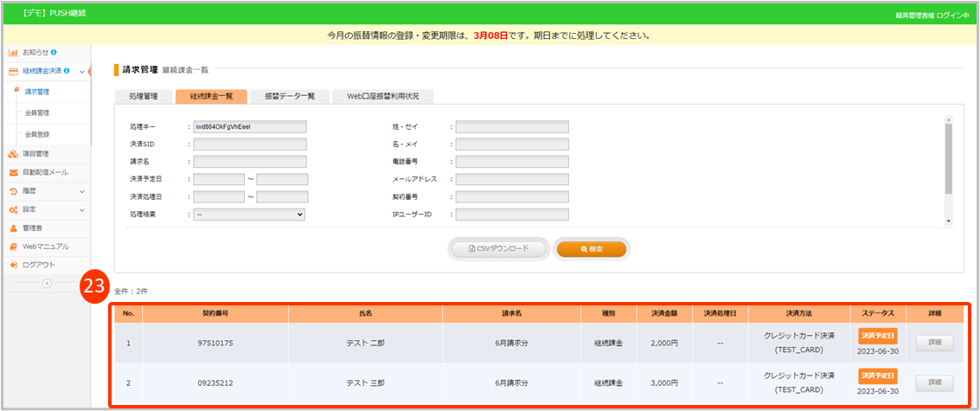Open the 処理結果 dropdown
Screen dimensions: 980x411
249,215
